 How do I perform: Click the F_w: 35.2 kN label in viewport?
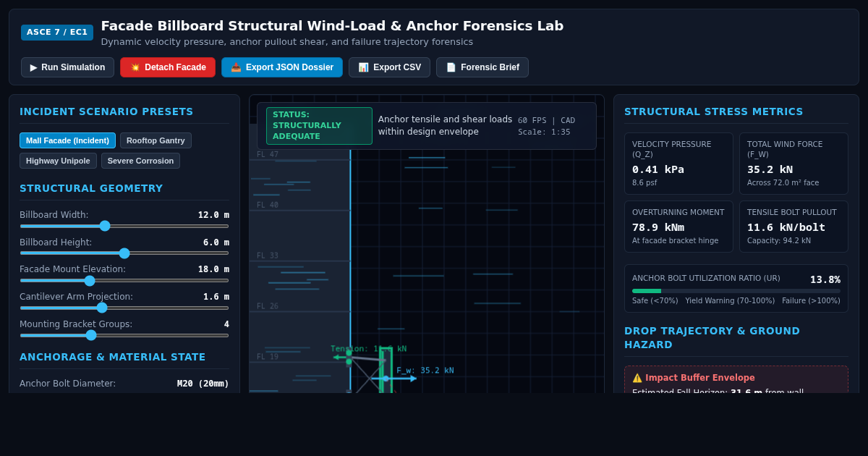pos(425,371)
